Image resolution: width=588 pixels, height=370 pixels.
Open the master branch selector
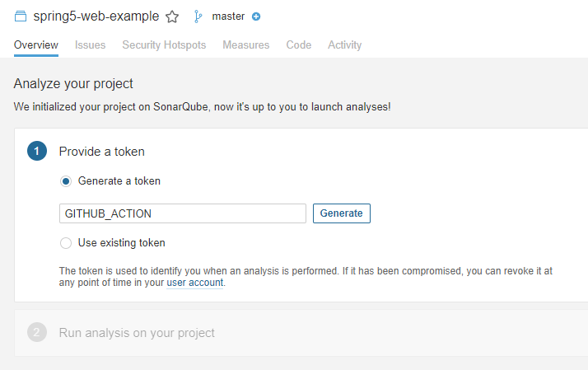pos(228,16)
